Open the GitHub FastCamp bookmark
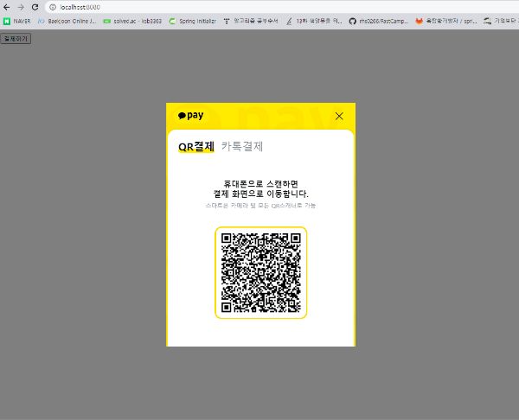The width and height of the screenshot is (519, 420). point(379,21)
